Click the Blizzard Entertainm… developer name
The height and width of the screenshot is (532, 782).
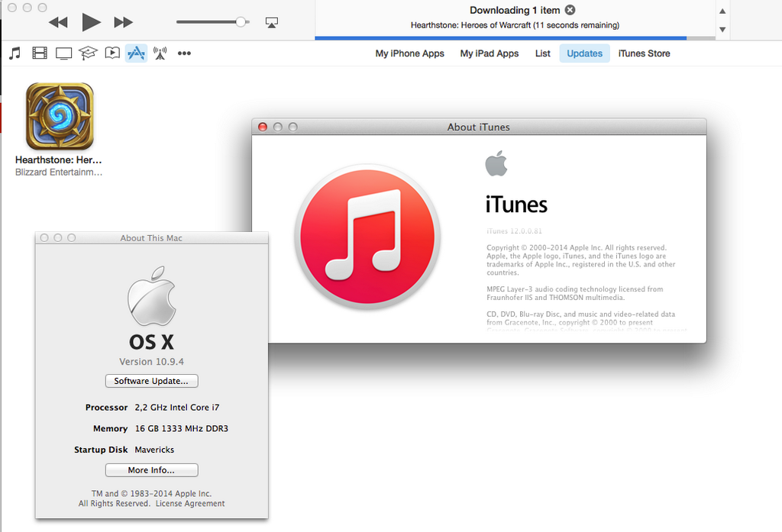coord(58,172)
